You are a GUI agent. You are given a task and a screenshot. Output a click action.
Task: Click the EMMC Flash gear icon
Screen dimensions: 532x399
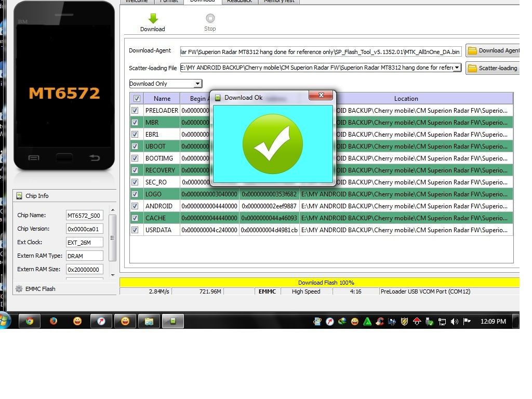coord(19,289)
